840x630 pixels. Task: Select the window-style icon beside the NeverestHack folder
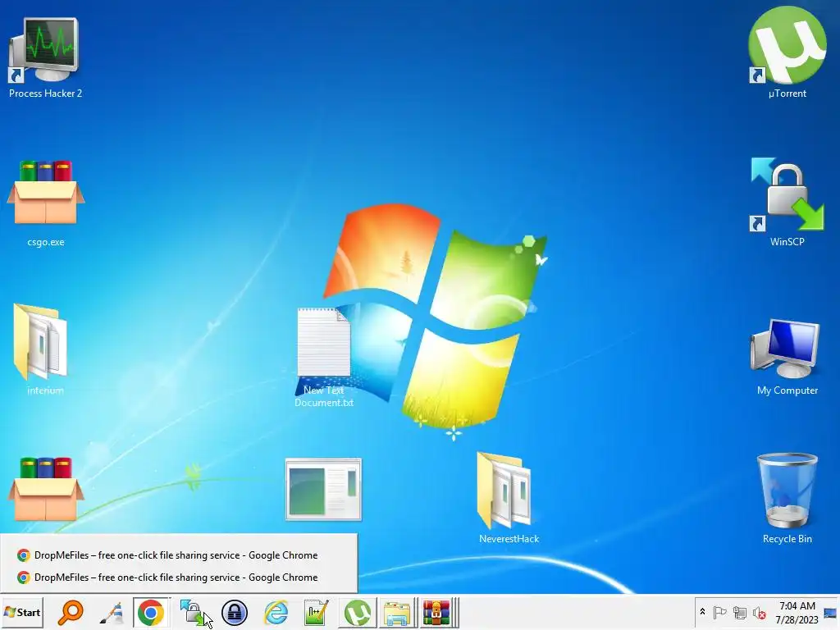(x=323, y=489)
